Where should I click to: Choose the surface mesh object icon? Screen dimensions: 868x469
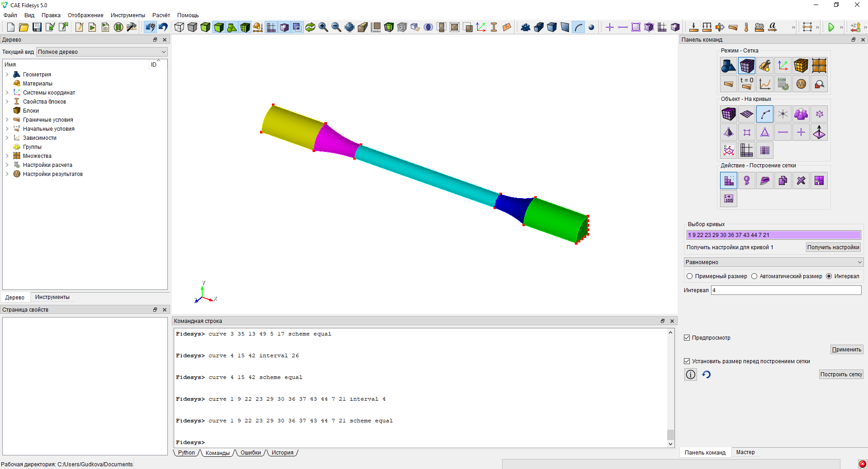747,114
